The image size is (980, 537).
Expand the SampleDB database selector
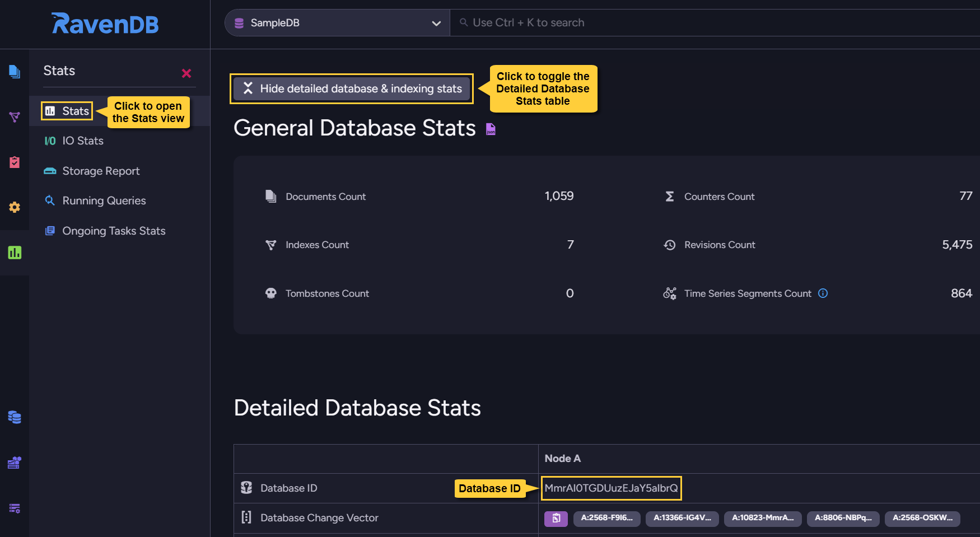(x=337, y=23)
